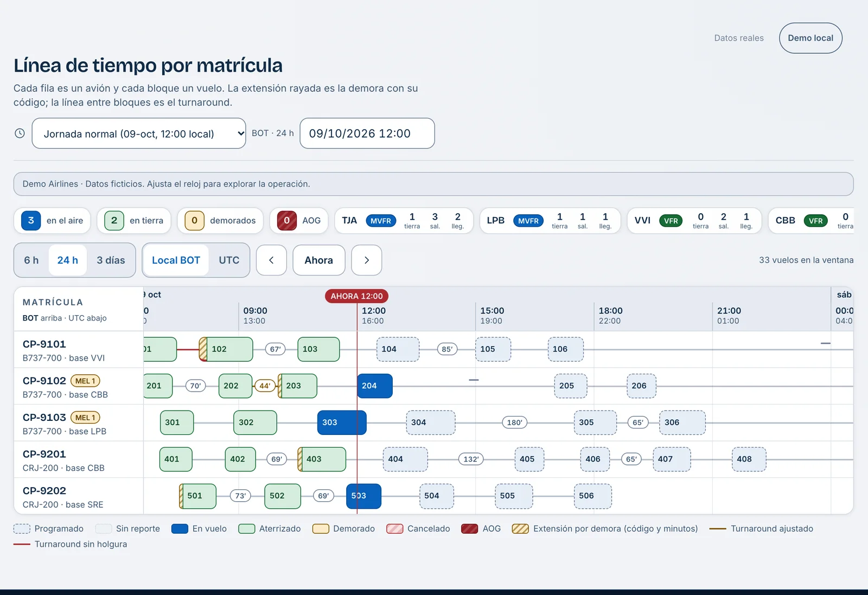Click 132' turnaround pill on CP-9201

471,459
